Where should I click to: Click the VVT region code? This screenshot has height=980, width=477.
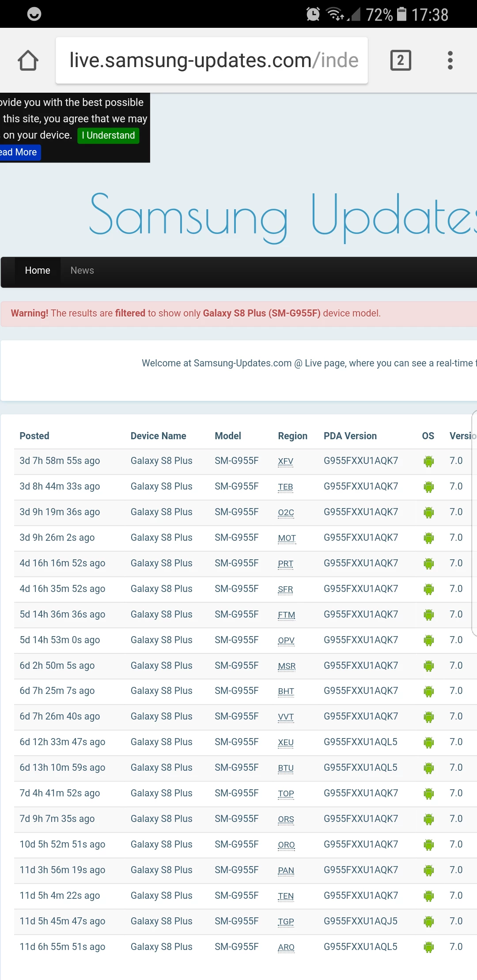coord(286,717)
